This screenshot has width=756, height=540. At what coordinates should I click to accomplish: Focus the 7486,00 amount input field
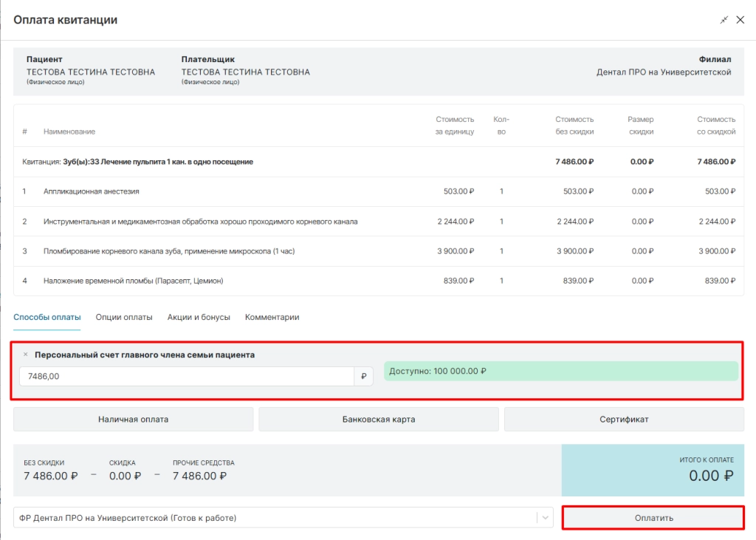click(187, 377)
